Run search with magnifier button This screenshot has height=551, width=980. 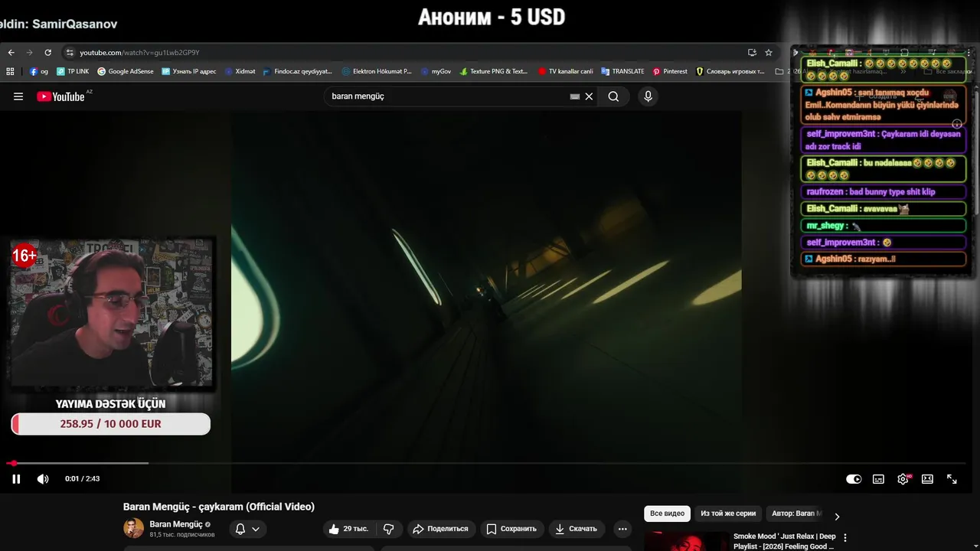(x=613, y=96)
